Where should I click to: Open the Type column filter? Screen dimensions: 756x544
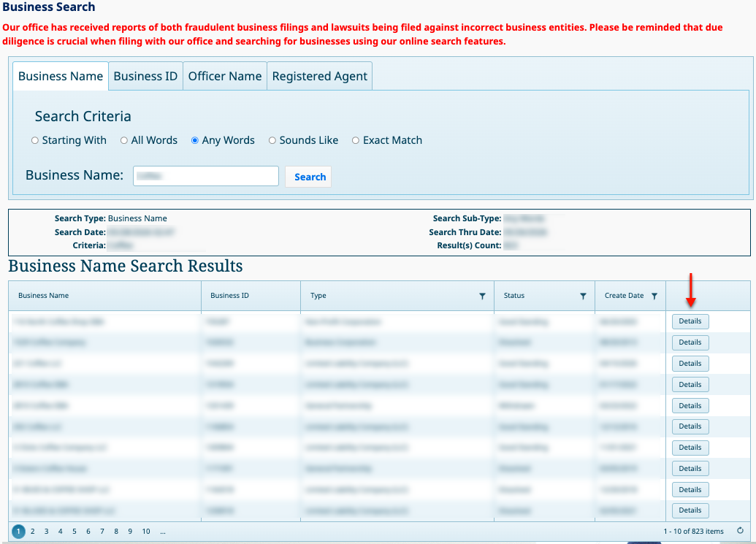(x=482, y=296)
